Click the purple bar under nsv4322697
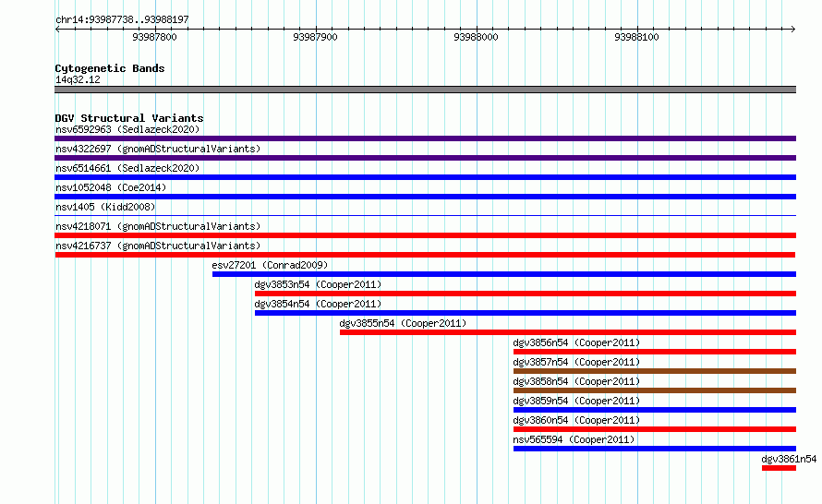Screen dimensions: 822x504 tap(425, 158)
